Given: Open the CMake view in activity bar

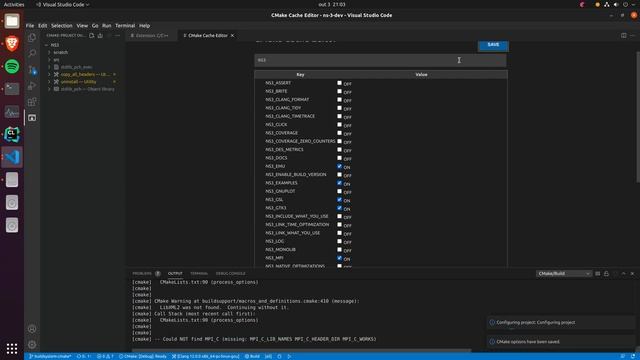Looking at the screenshot, I should 32,118.
